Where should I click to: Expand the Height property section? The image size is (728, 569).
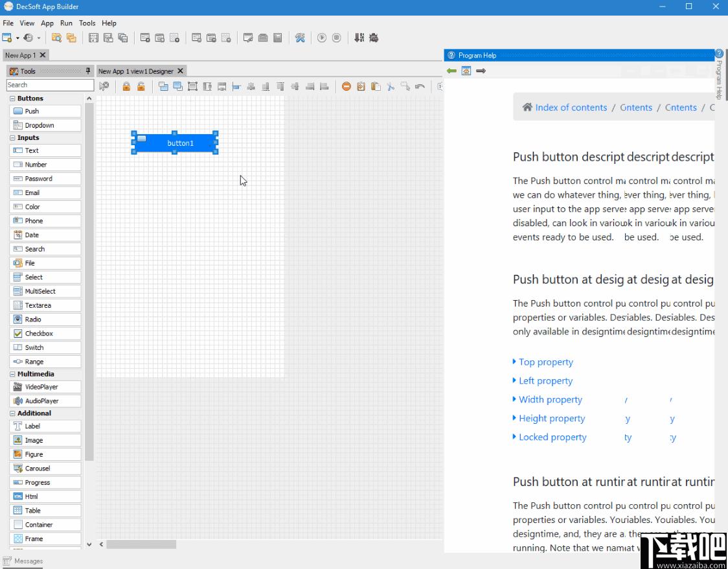click(549, 418)
